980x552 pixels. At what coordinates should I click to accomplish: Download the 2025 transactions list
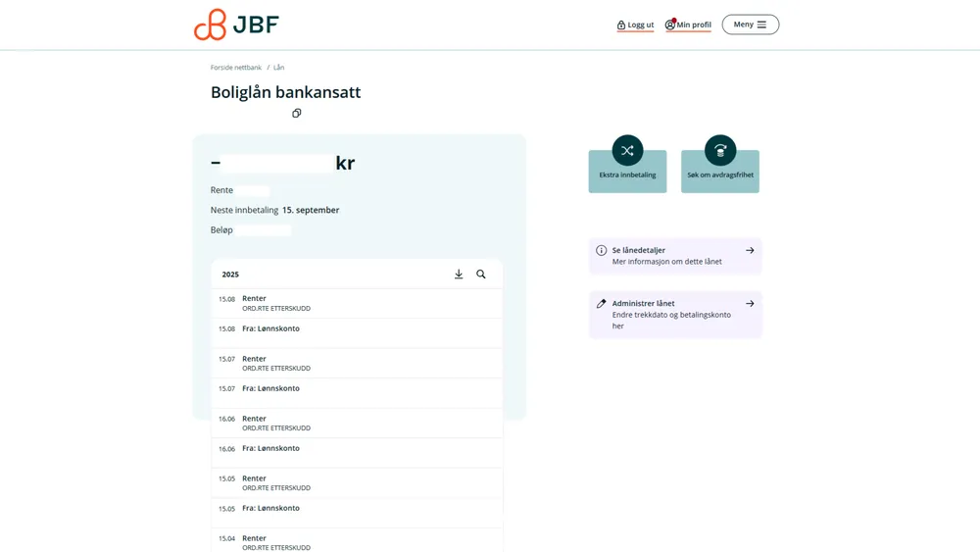click(459, 275)
